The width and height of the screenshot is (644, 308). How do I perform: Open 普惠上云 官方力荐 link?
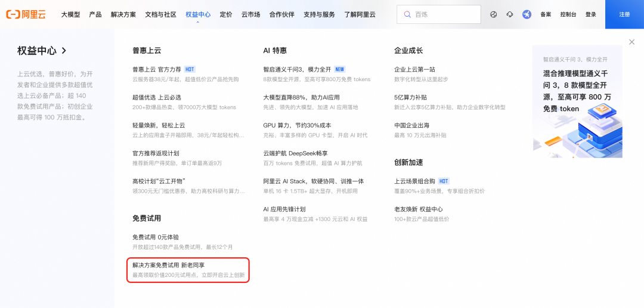click(x=156, y=69)
